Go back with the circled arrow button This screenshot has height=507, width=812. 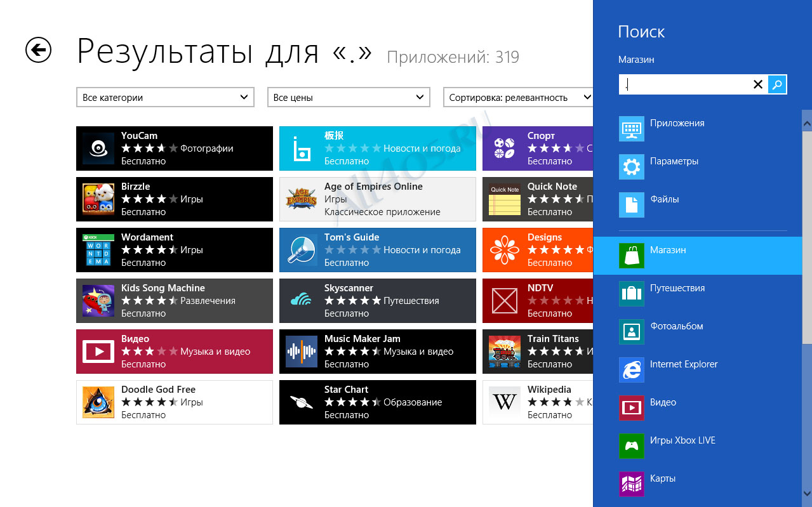click(38, 50)
